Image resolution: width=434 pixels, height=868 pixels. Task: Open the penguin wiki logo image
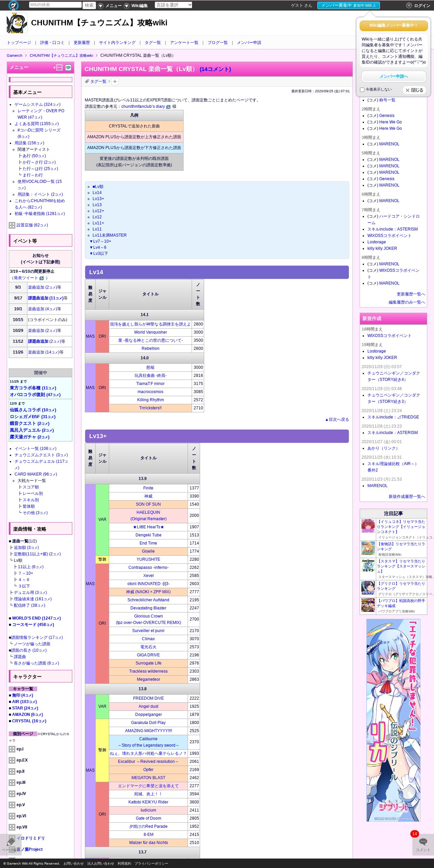pyautogui.click(x=17, y=23)
